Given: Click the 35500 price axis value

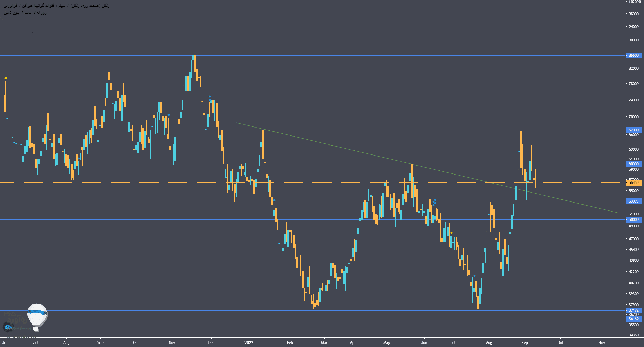Looking at the screenshot, I should [x=634, y=325].
